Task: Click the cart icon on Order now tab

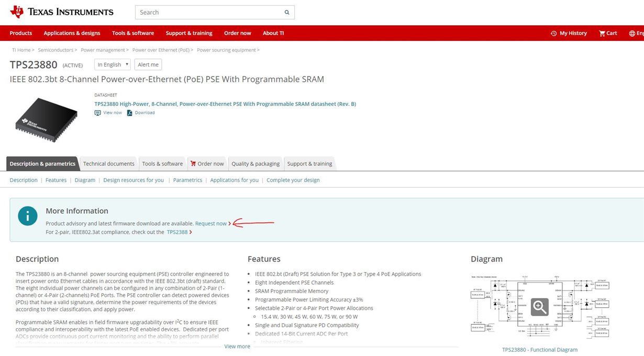Action: 193,164
